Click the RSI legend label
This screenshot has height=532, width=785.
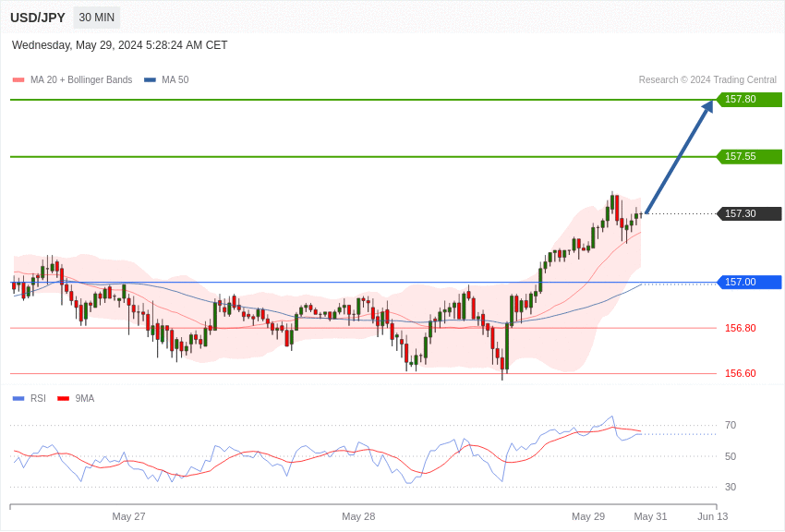pyautogui.click(x=38, y=398)
